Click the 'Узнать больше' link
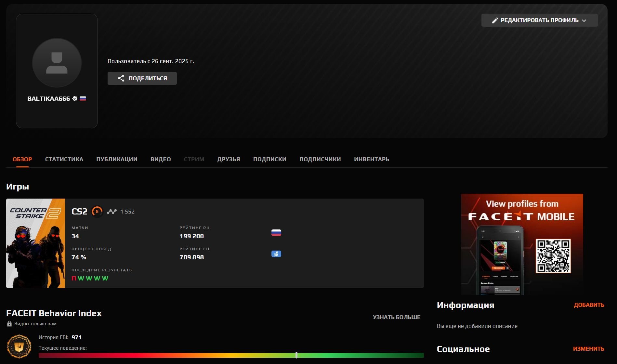 396,317
